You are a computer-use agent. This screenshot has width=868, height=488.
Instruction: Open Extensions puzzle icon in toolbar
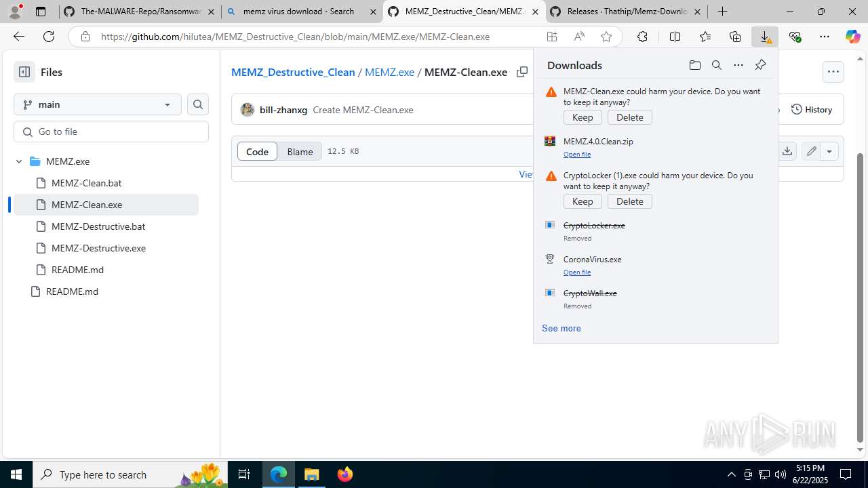point(642,37)
